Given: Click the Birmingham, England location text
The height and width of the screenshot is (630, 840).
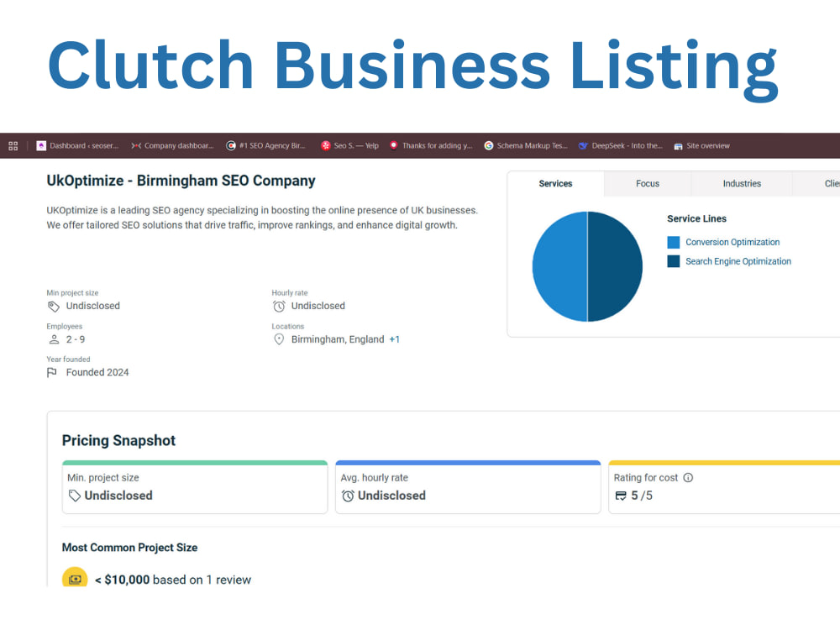Looking at the screenshot, I should (338, 339).
